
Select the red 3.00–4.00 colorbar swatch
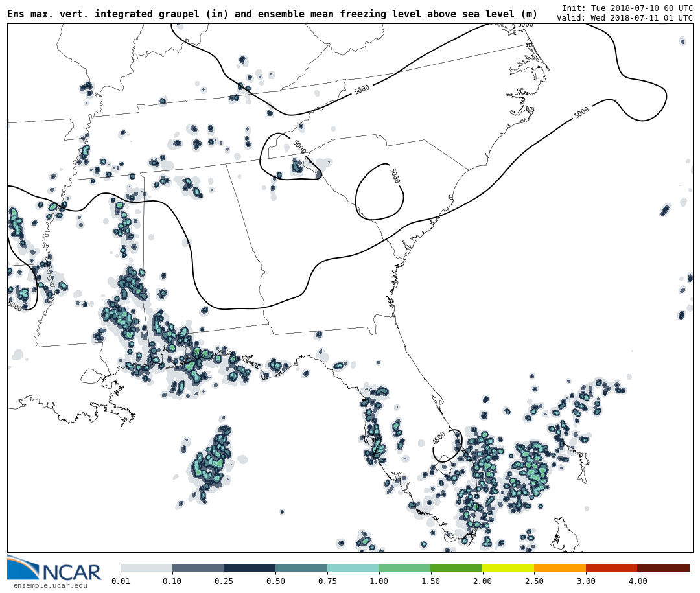tap(611, 568)
